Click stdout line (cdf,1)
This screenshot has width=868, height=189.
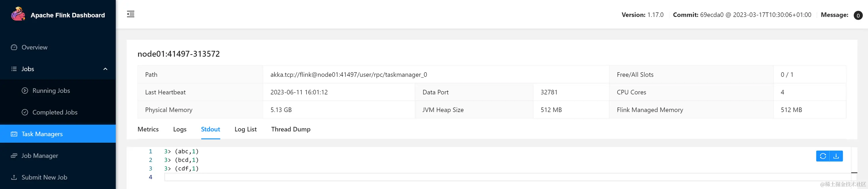click(x=181, y=168)
